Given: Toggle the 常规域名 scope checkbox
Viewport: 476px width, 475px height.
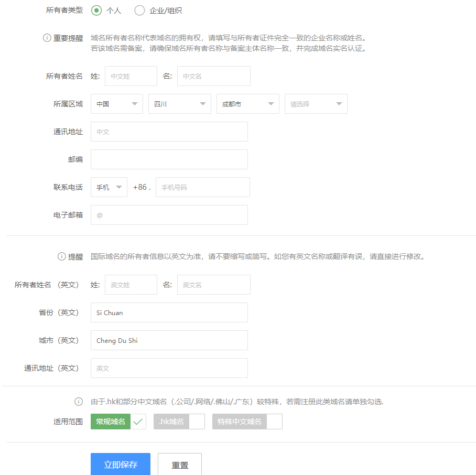Looking at the screenshot, I should pos(138,422).
